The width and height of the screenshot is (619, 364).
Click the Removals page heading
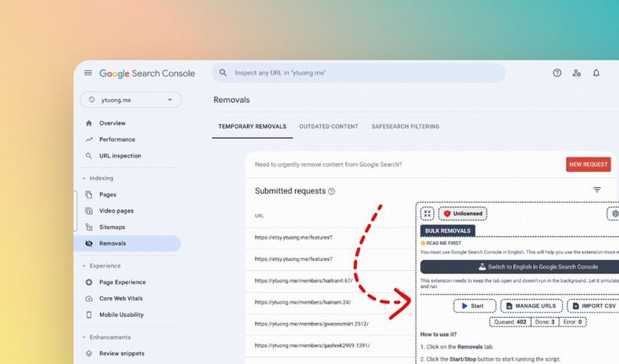click(x=231, y=100)
